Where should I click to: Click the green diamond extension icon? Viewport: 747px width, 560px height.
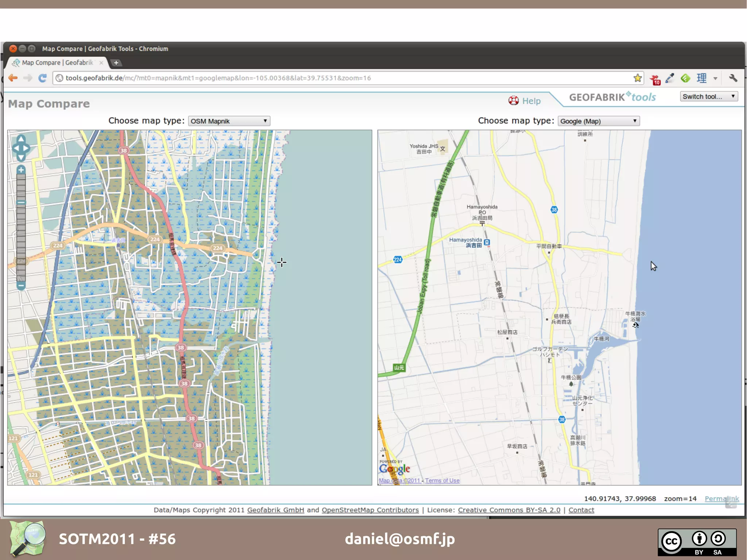[x=685, y=78]
